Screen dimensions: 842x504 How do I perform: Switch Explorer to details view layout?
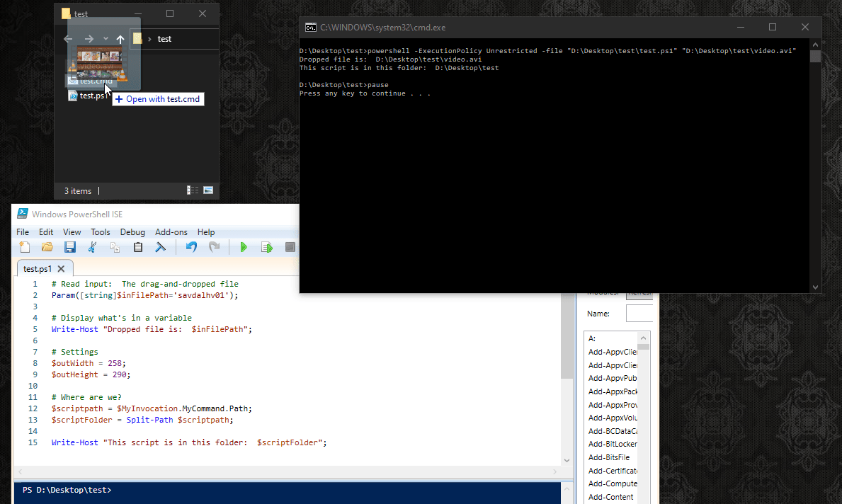click(193, 190)
